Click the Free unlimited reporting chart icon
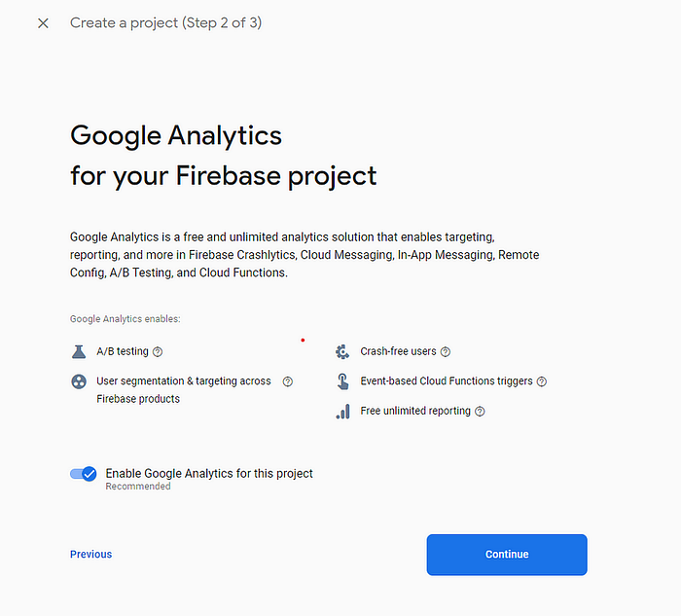This screenshot has height=616, width=681. pyautogui.click(x=342, y=411)
